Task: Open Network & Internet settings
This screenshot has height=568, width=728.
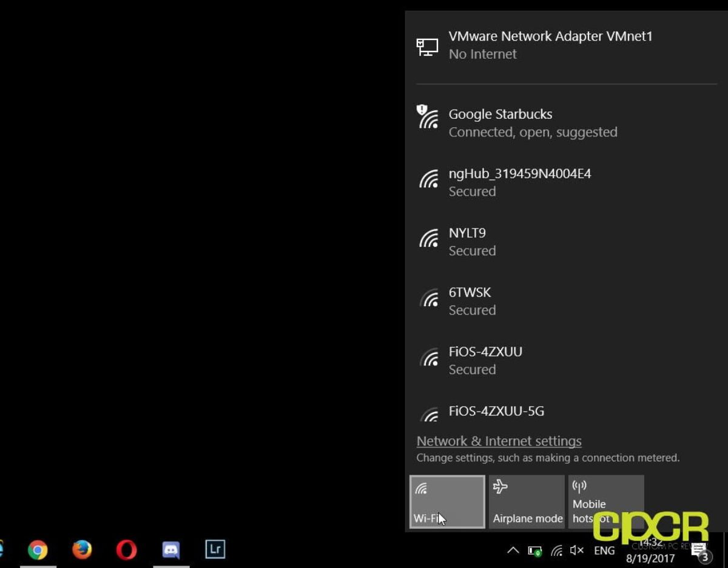Action: (x=499, y=441)
